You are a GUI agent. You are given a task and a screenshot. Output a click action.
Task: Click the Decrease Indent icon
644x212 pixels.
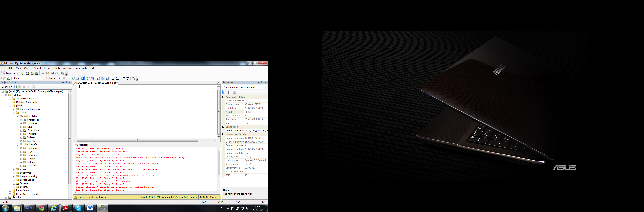click(123, 78)
